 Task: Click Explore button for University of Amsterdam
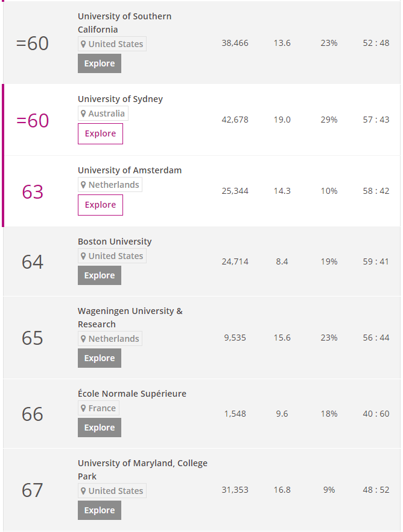(100, 205)
